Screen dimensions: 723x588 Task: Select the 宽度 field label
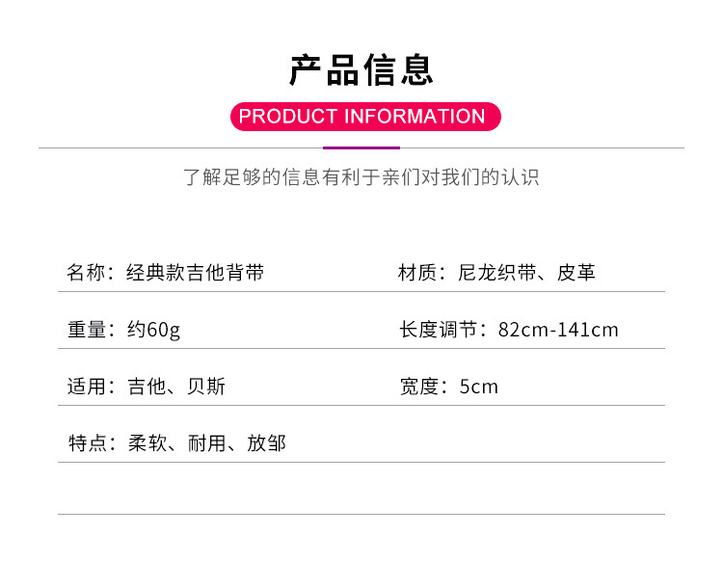coord(418,387)
